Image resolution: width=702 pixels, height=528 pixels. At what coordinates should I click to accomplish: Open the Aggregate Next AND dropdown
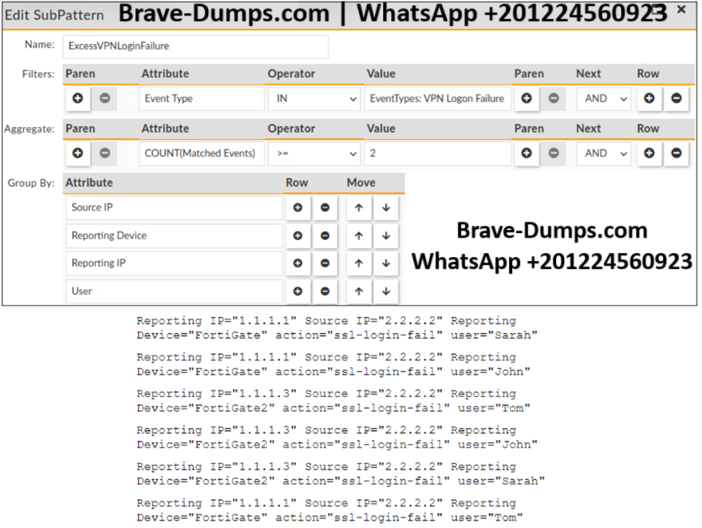coord(603,153)
